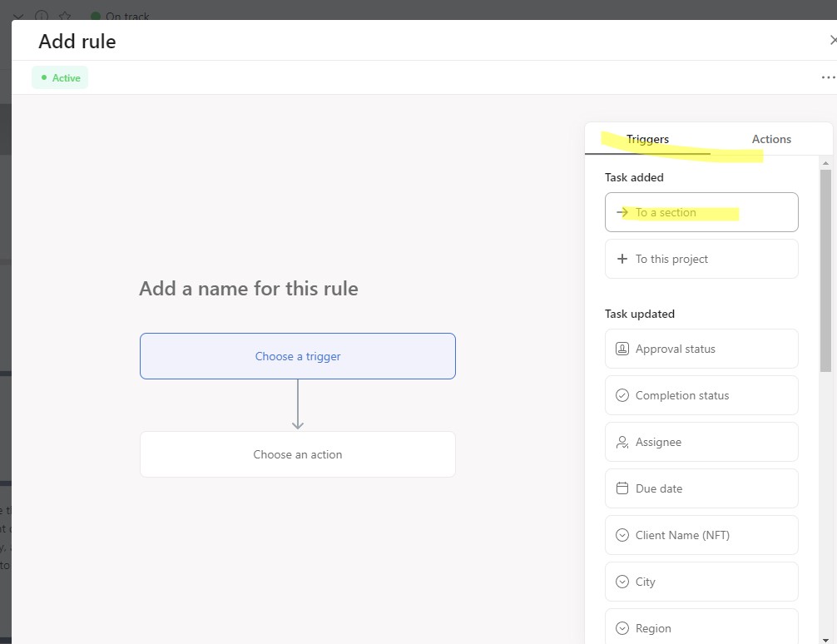Click the Choose an action box
This screenshot has width=837, height=644.
[297, 454]
